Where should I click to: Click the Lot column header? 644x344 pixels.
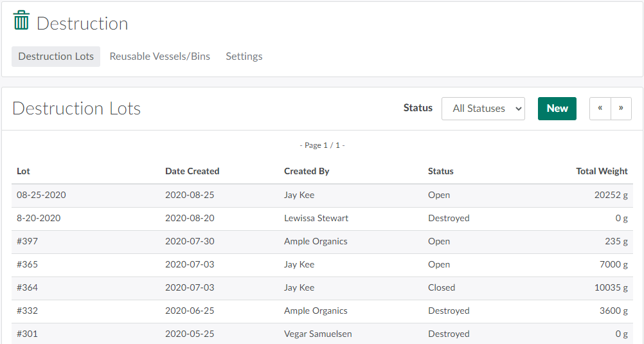click(x=23, y=171)
